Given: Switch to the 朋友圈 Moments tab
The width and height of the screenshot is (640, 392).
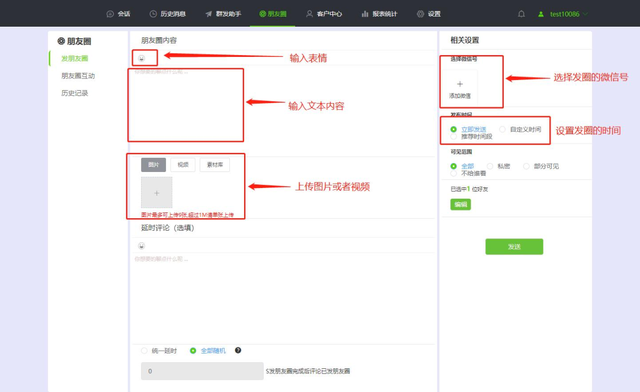Looking at the screenshot, I should coord(273,14).
